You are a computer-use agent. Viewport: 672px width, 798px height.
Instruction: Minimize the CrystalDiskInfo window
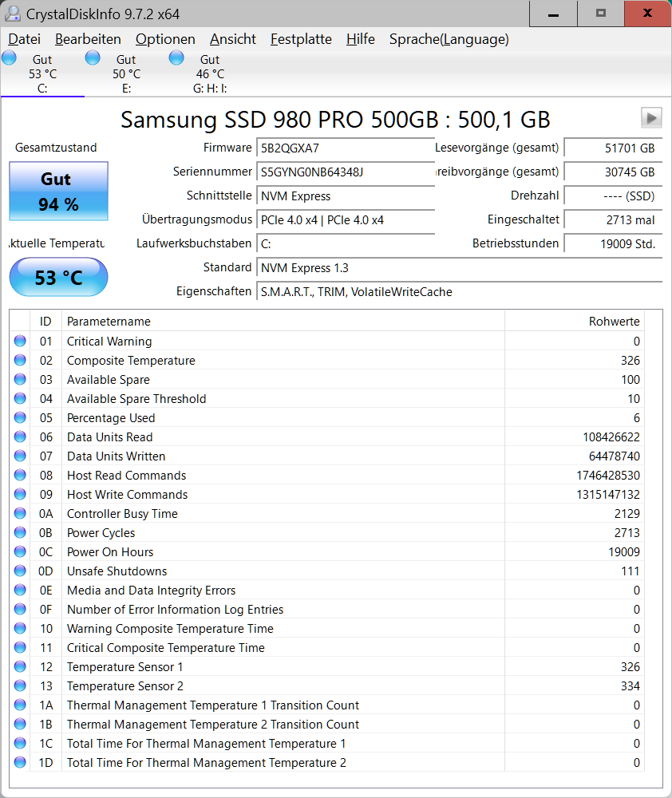[x=553, y=14]
